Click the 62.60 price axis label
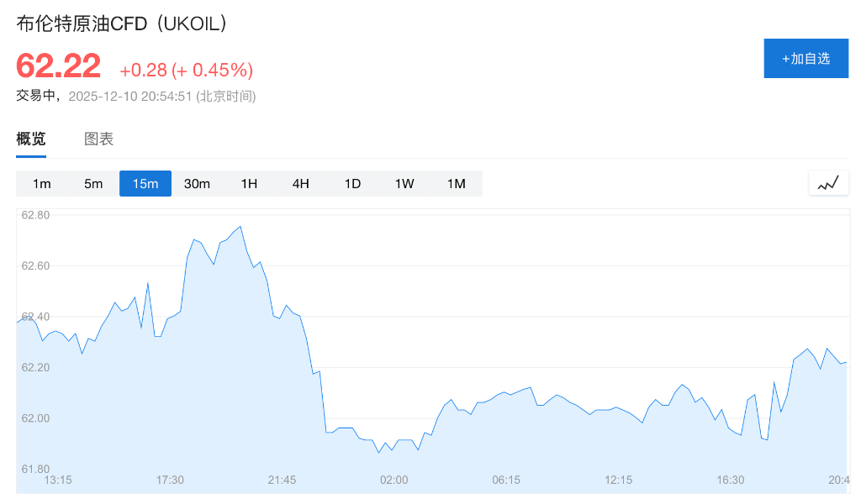 [x=35, y=265]
